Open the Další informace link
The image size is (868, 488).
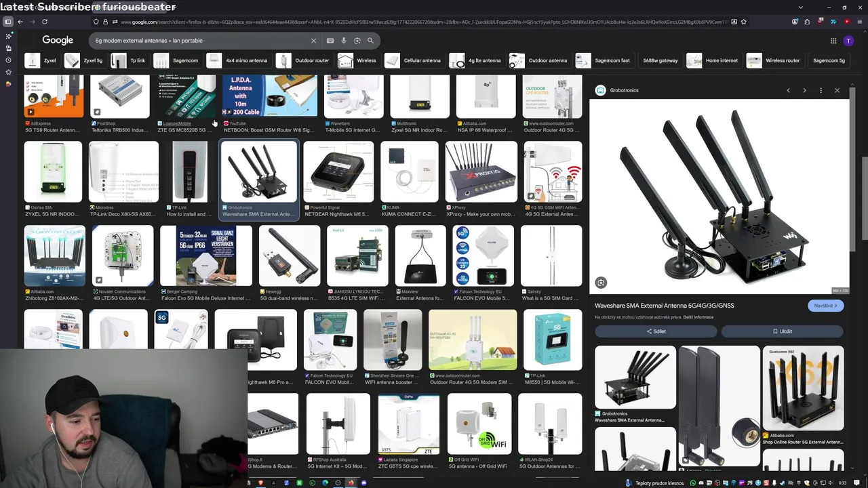click(698, 317)
